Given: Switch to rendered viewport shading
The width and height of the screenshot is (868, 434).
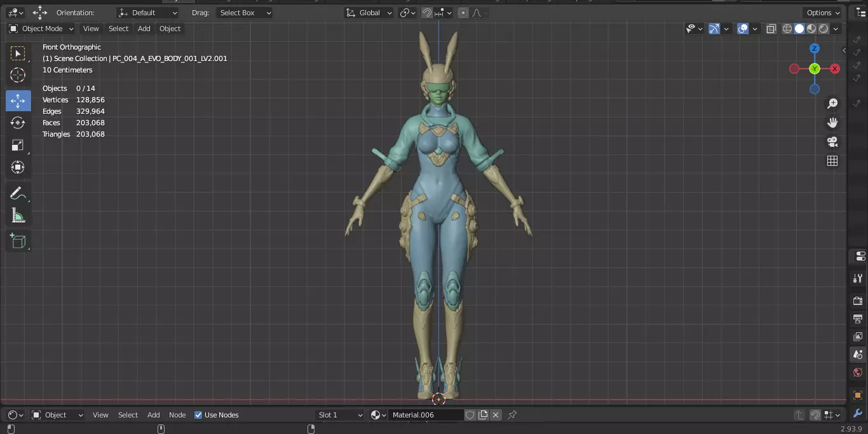Looking at the screenshot, I should click(824, 29).
